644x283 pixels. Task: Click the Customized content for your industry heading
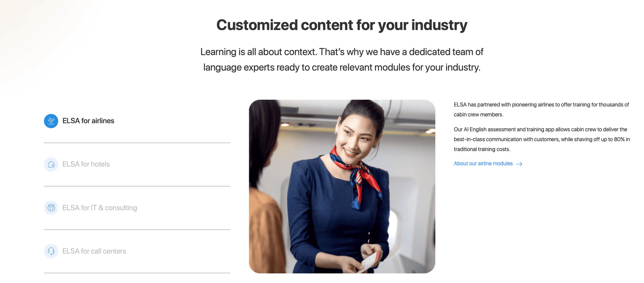(x=342, y=25)
